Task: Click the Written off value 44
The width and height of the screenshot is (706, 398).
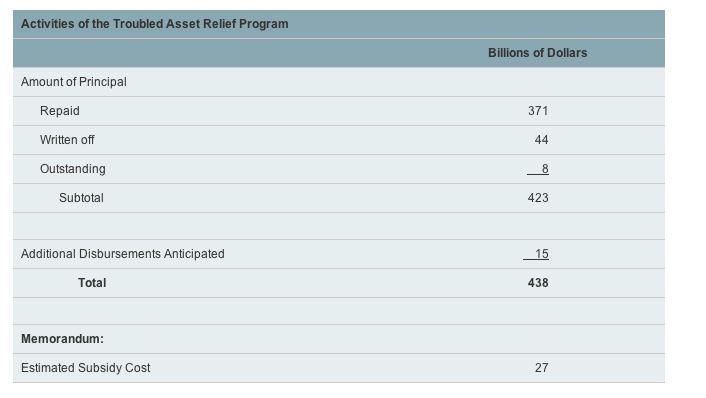Action: [x=541, y=140]
